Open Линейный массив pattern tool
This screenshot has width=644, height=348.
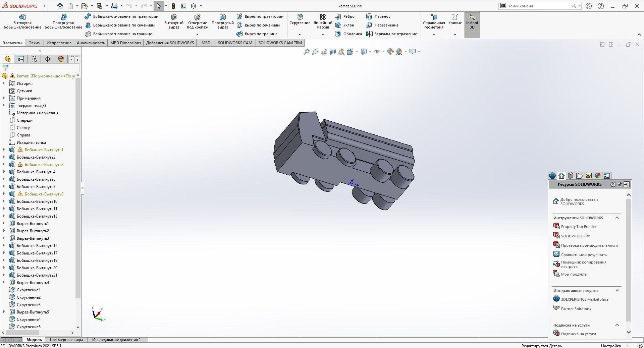tap(323, 22)
